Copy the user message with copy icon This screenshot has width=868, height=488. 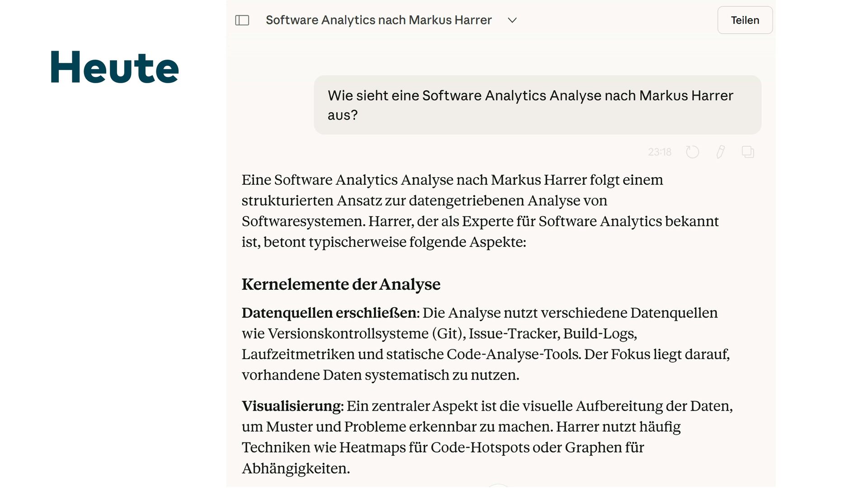(x=748, y=152)
